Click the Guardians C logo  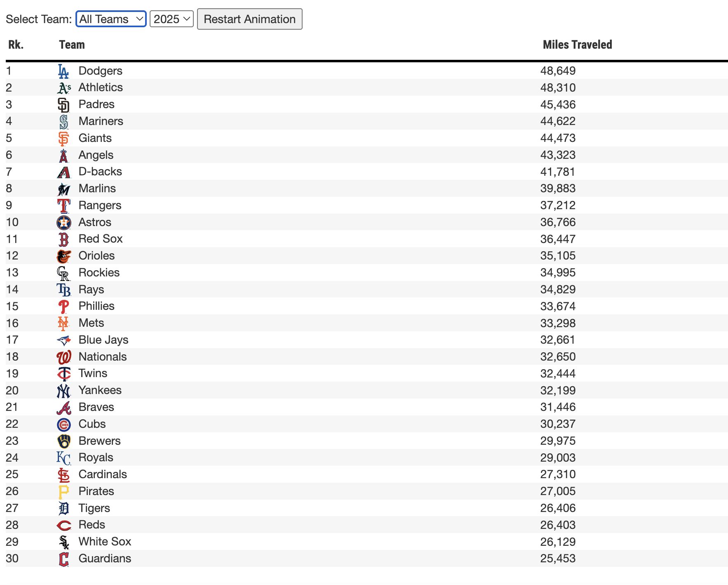[x=63, y=559]
